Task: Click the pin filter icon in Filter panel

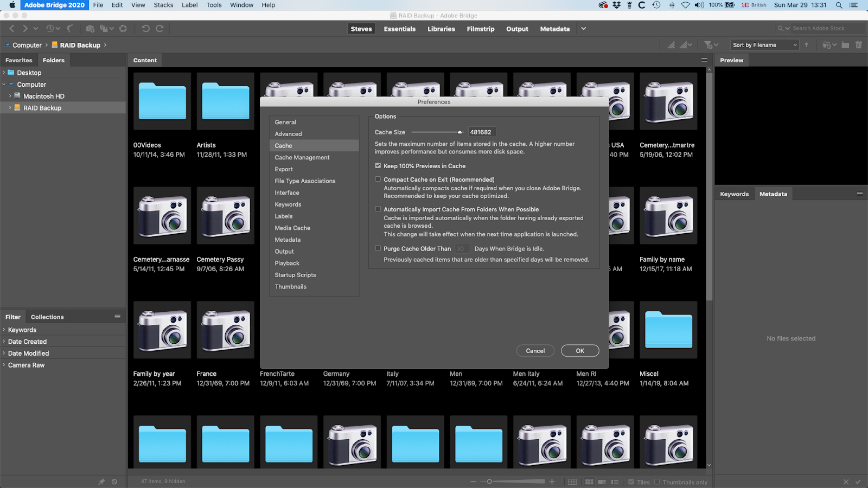Action: pos(101,481)
